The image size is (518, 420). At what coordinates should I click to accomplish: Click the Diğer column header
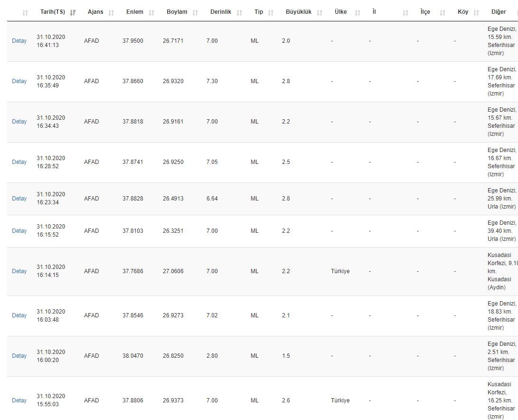499,12
